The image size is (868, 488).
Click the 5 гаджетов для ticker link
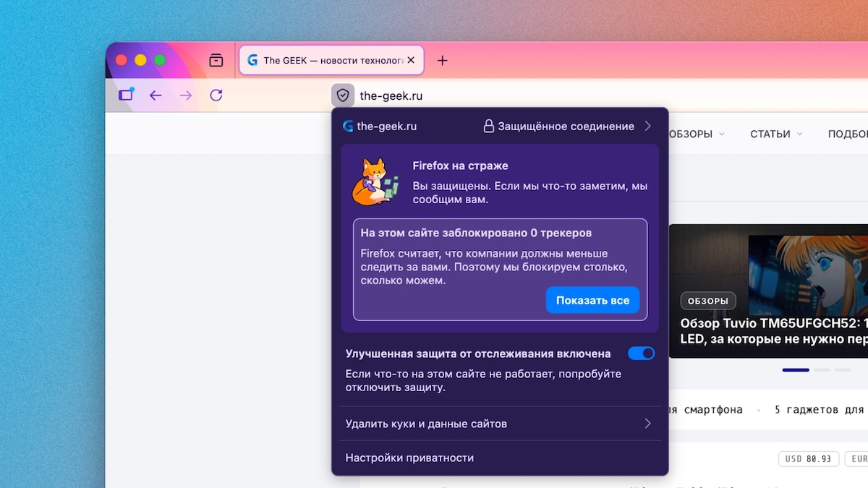coord(820,410)
